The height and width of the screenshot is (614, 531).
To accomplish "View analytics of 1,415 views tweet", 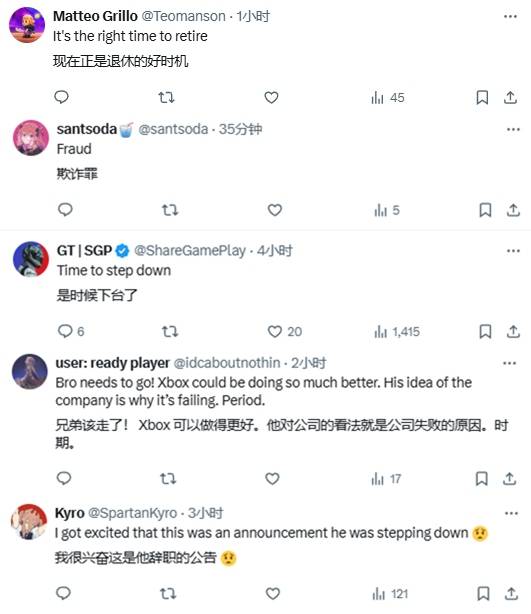I will pos(397,332).
